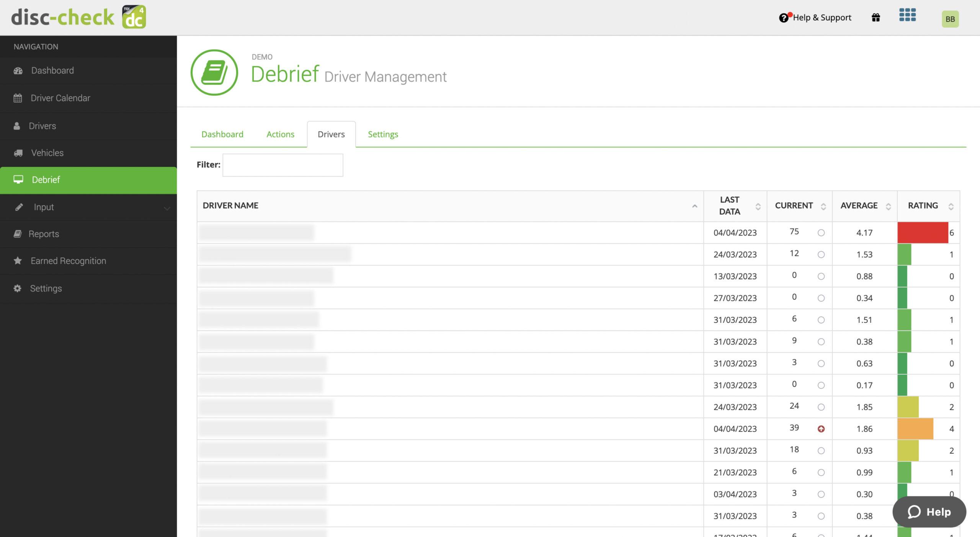Select the circle next to current 18

click(821, 451)
